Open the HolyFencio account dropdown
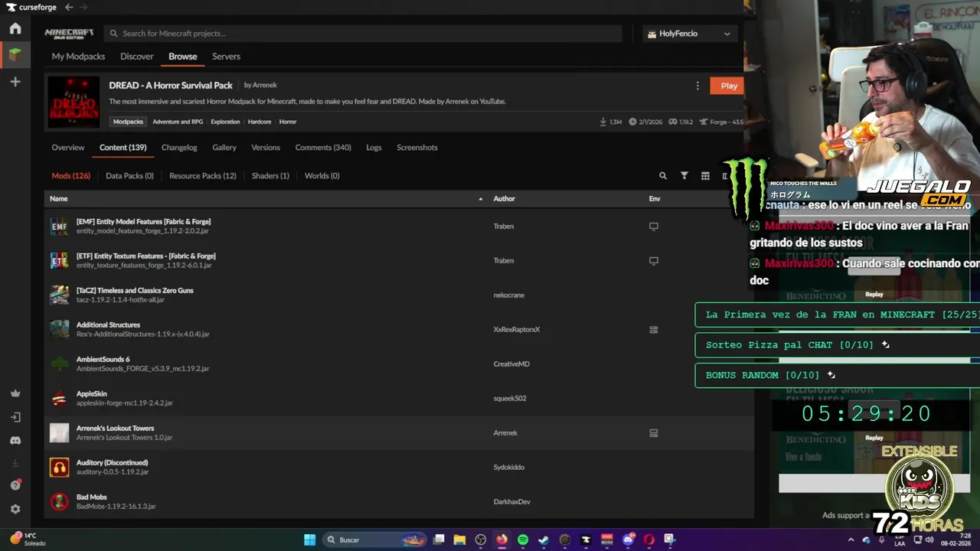This screenshot has width=980, height=551. [690, 34]
